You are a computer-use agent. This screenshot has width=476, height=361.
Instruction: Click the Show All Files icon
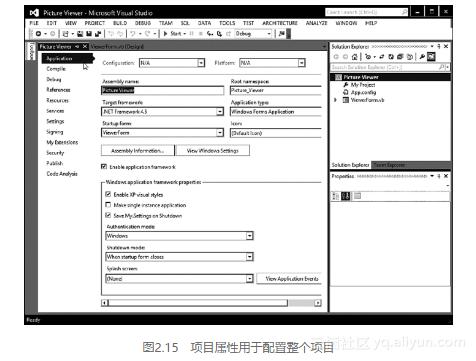tap(409, 57)
